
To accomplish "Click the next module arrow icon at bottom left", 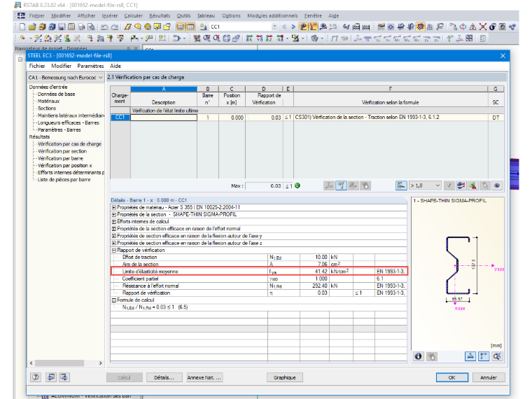I will point(64,377).
